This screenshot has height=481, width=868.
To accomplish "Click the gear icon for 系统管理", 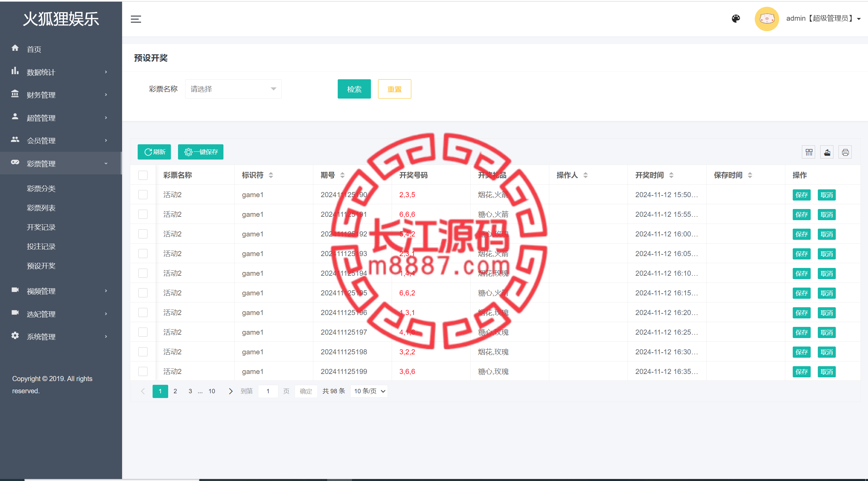I will tap(15, 335).
